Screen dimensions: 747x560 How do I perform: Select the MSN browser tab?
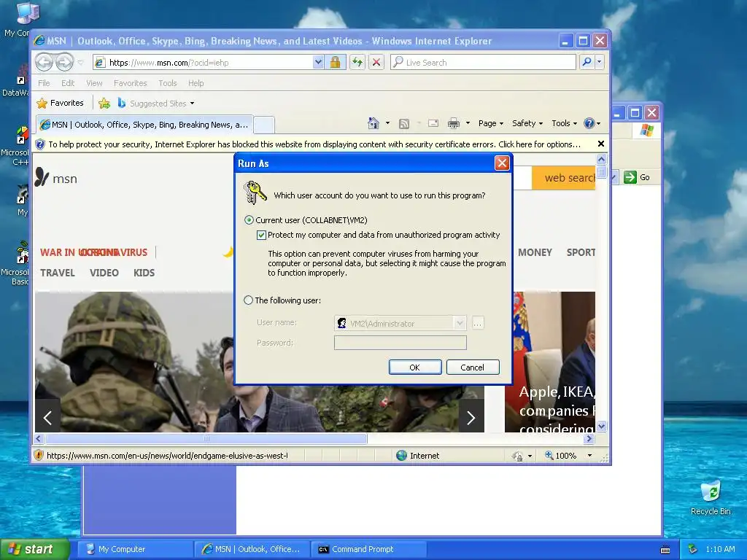point(145,125)
